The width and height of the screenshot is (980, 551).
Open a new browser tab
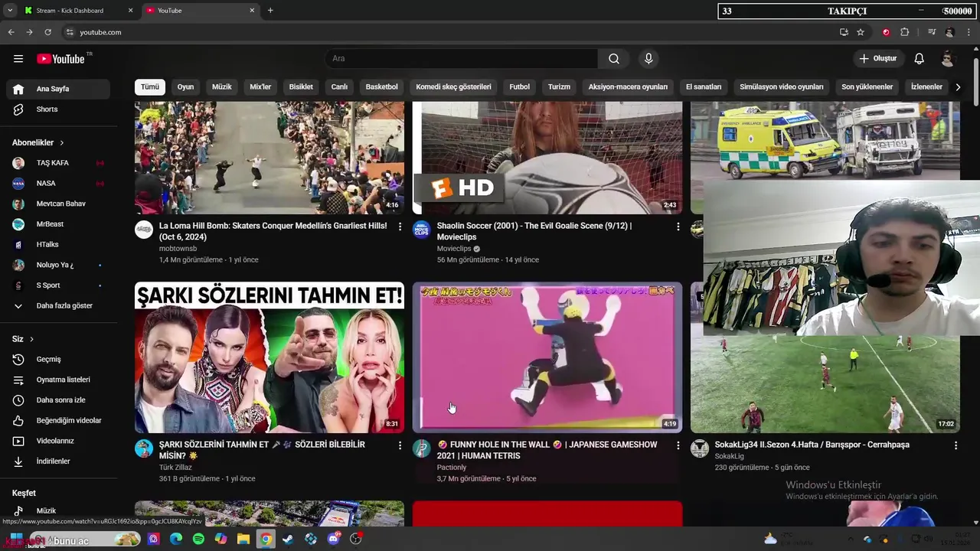point(269,11)
